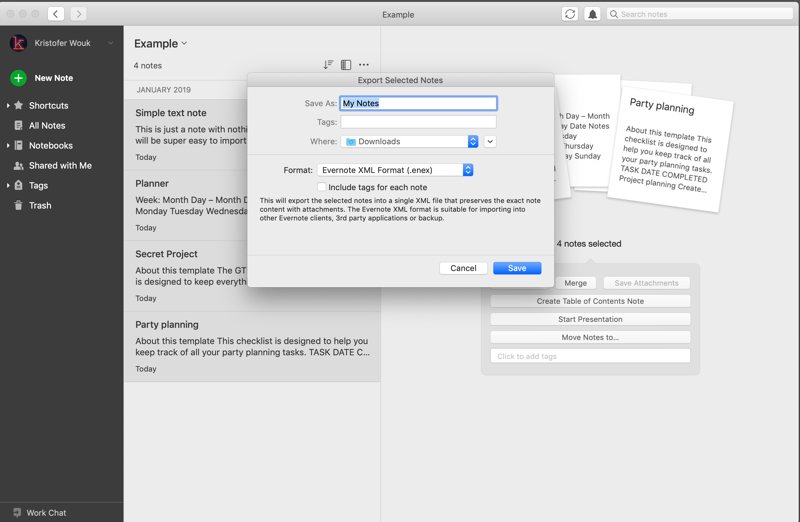Click Move Notes to... button

(590, 337)
